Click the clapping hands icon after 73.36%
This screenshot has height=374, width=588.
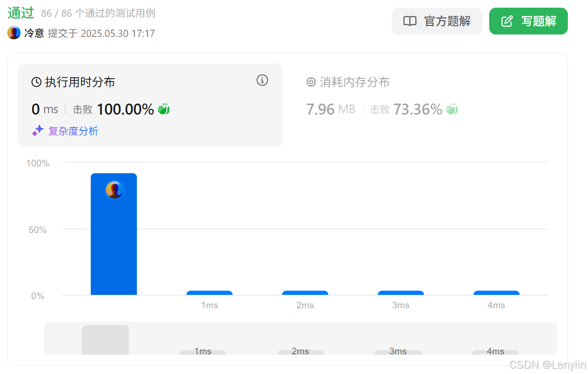click(452, 109)
